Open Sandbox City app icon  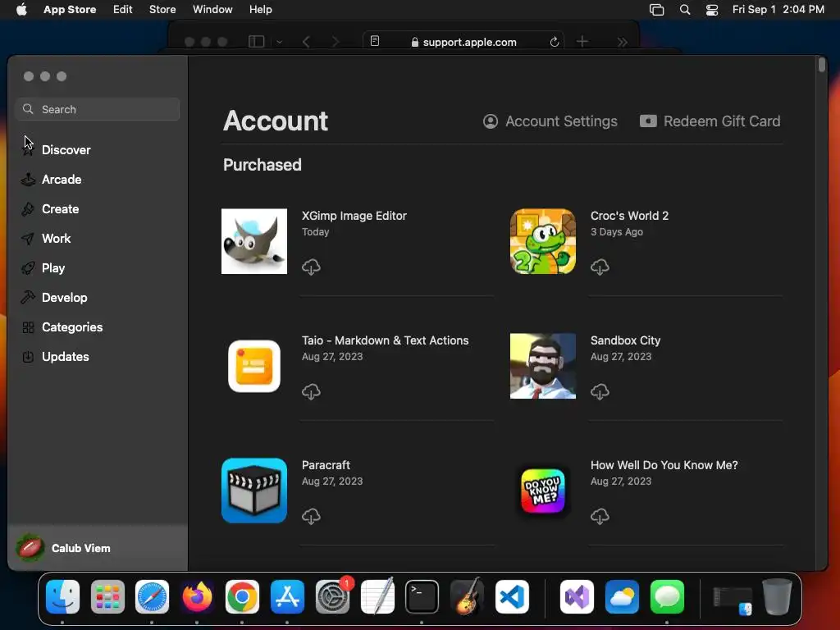tap(543, 366)
